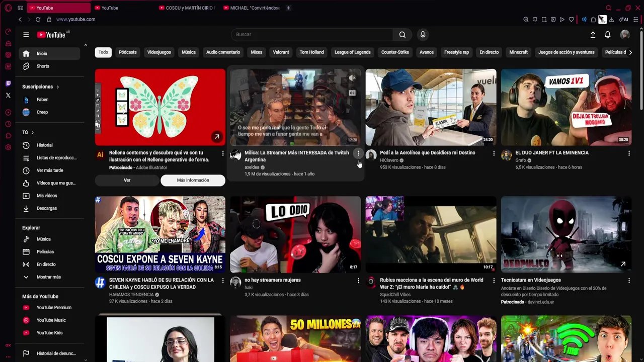Open Historial in the sidebar

[48, 145]
